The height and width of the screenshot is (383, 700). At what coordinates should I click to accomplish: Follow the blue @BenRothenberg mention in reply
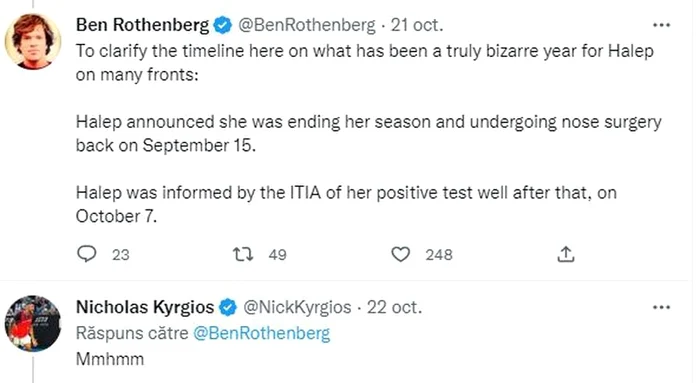click(261, 333)
